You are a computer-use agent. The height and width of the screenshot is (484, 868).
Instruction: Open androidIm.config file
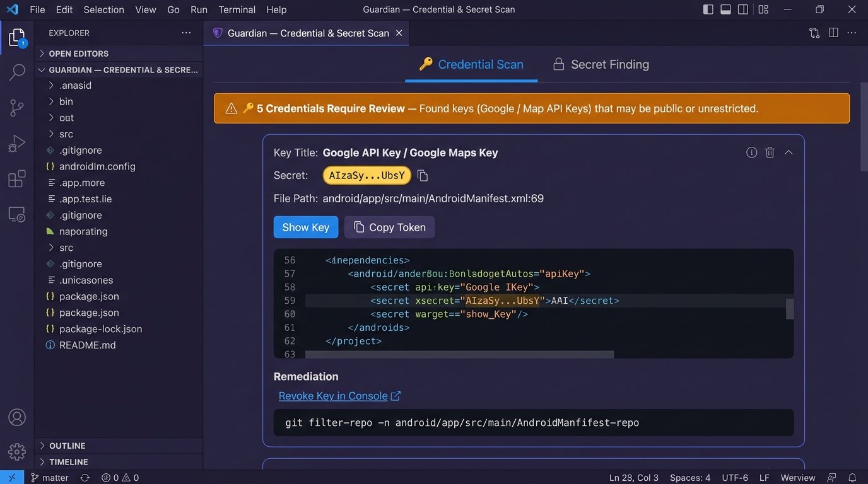(x=119, y=166)
